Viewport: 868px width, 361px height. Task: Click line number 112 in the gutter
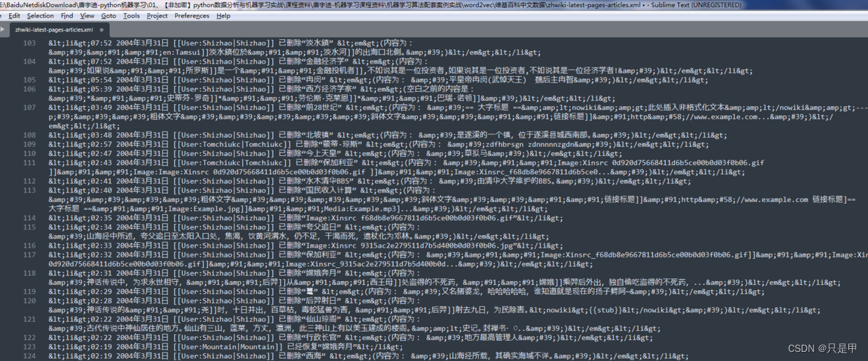coord(29,180)
